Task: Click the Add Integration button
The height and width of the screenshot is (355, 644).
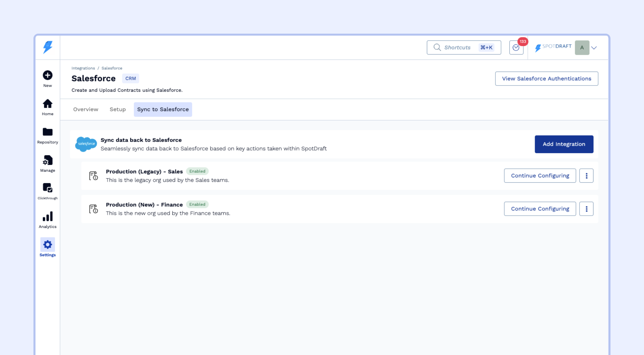Action: [x=564, y=144]
